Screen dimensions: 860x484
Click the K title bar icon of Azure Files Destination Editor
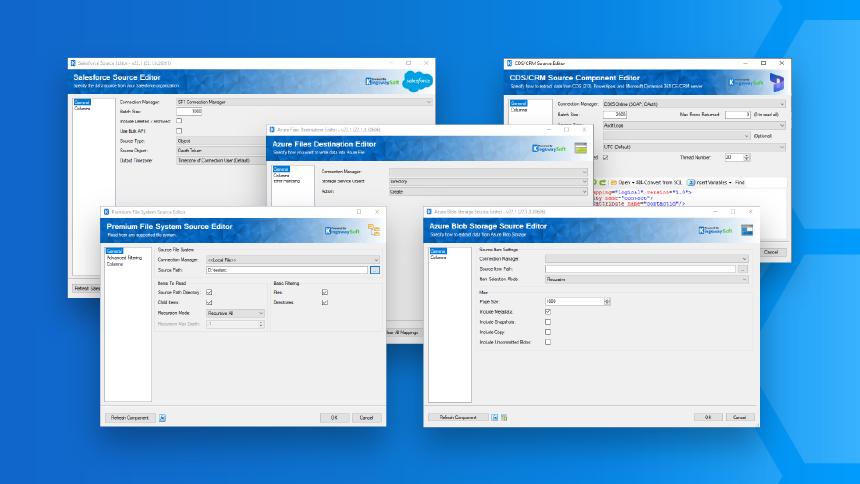coord(272,130)
